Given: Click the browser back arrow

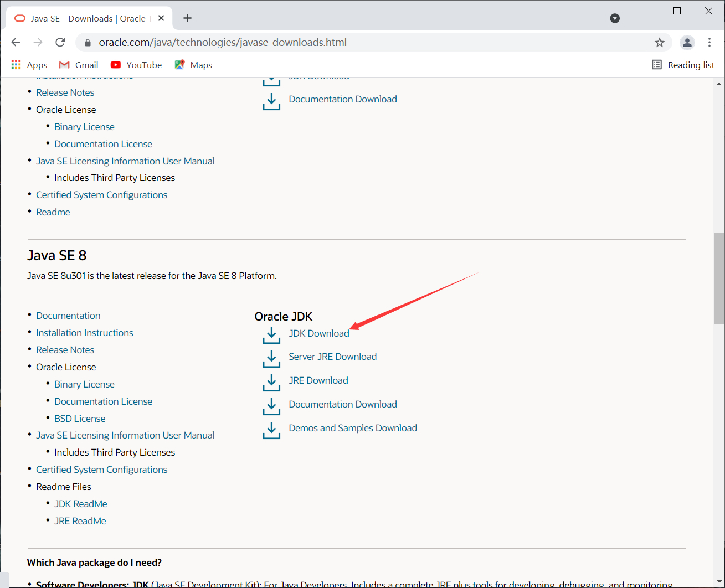Looking at the screenshot, I should coord(16,43).
